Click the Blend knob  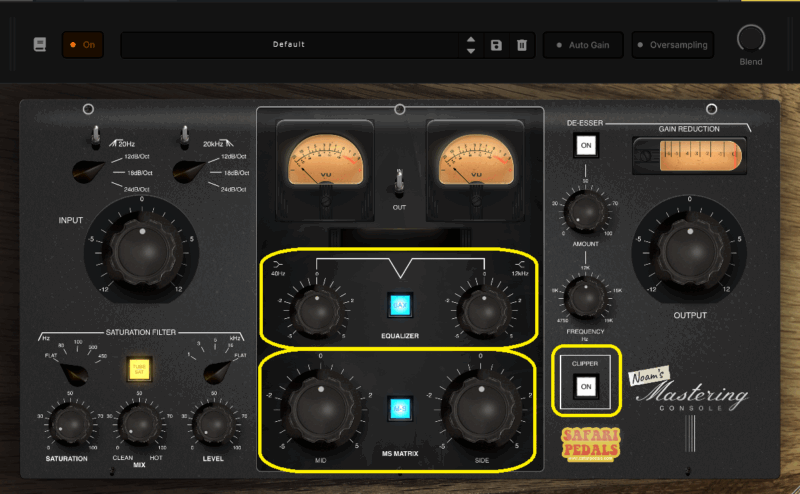[x=751, y=39]
